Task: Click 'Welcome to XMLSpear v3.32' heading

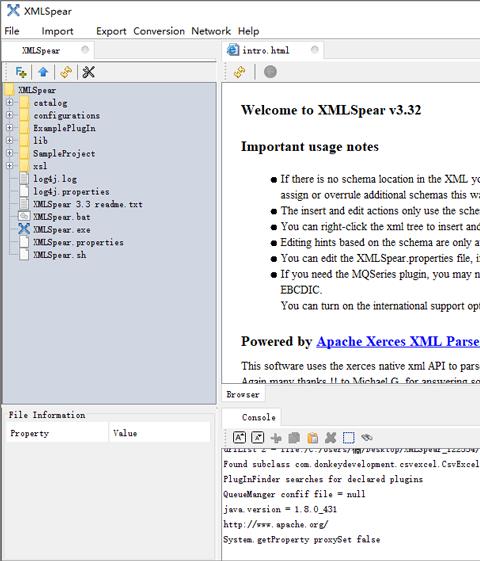Action: click(331, 110)
